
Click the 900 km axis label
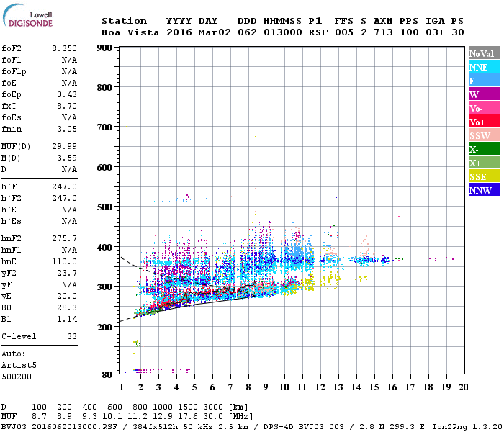tap(104, 48)
